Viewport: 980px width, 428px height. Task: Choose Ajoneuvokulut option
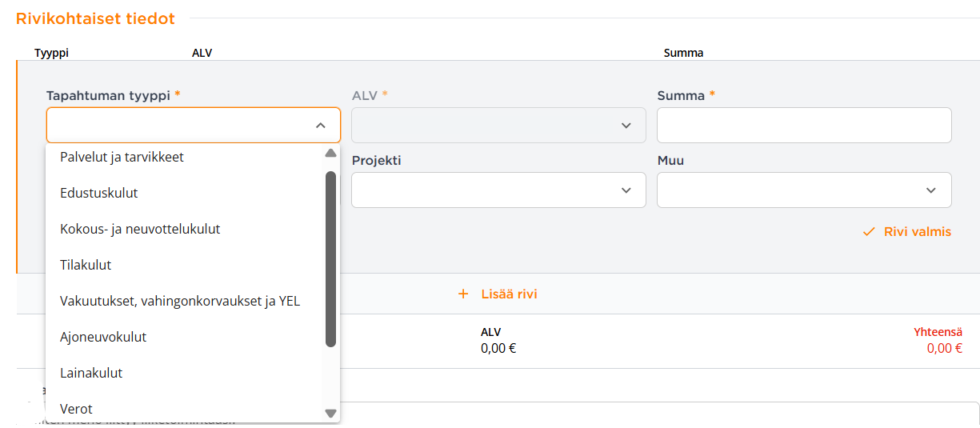point(103,337)
